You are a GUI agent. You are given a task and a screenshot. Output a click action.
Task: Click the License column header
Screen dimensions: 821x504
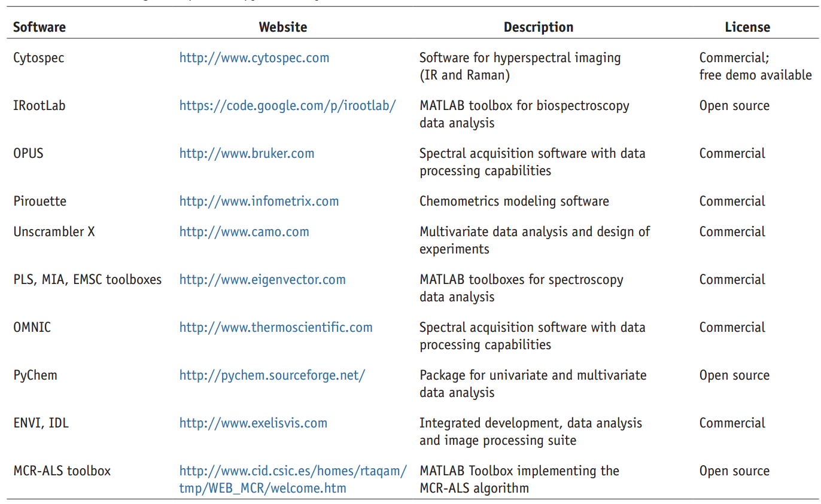click(747, 27)
